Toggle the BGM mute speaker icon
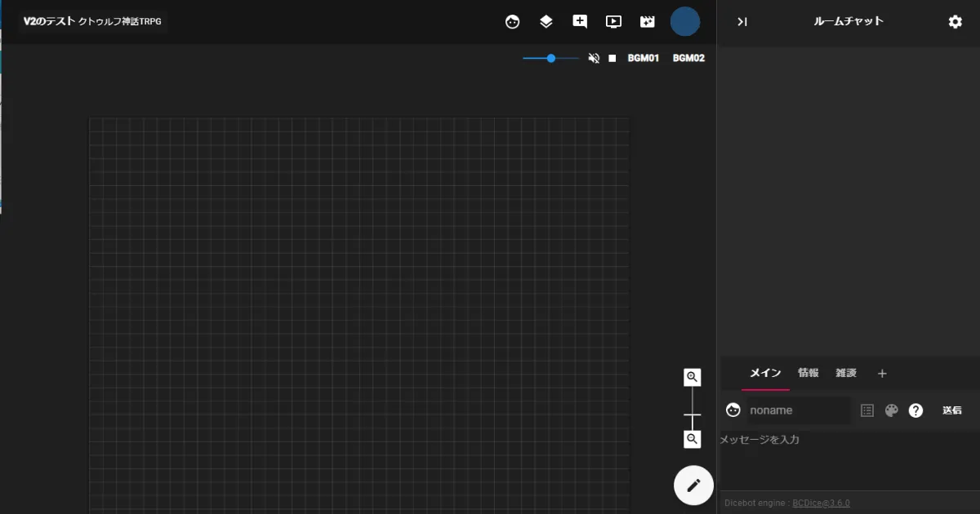The height and width of the screenshot is (514, 980). tap(594, 59)
